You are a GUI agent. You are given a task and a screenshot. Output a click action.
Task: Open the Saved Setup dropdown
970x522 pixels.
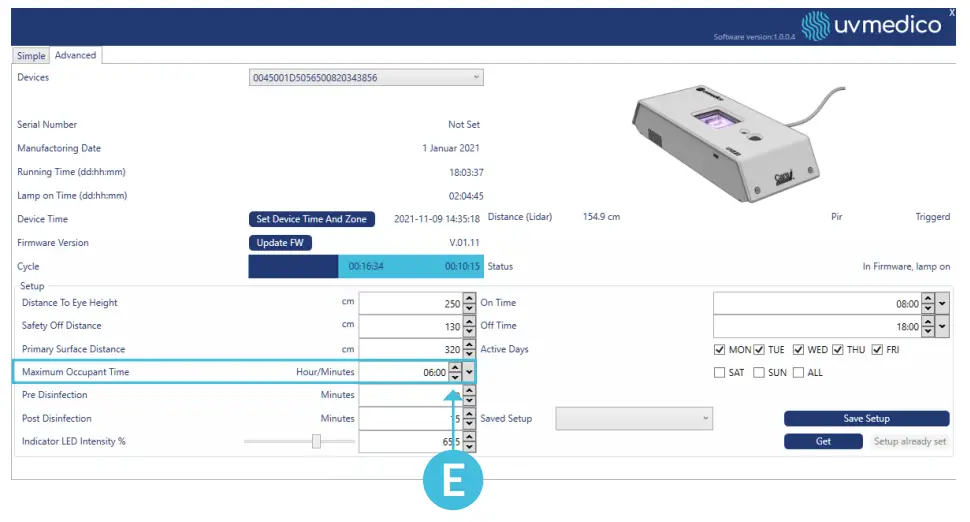pos(634,418)
